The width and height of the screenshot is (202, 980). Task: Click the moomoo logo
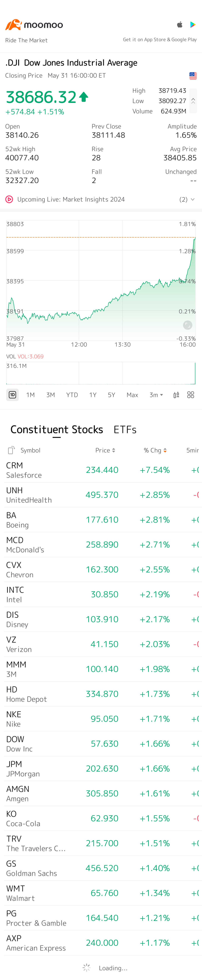[34, 25]
